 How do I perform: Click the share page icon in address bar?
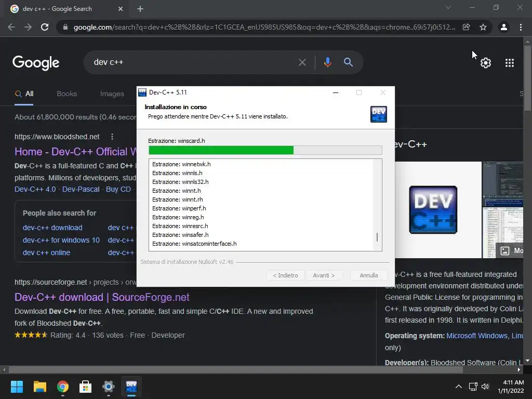[x=467, y=27]
